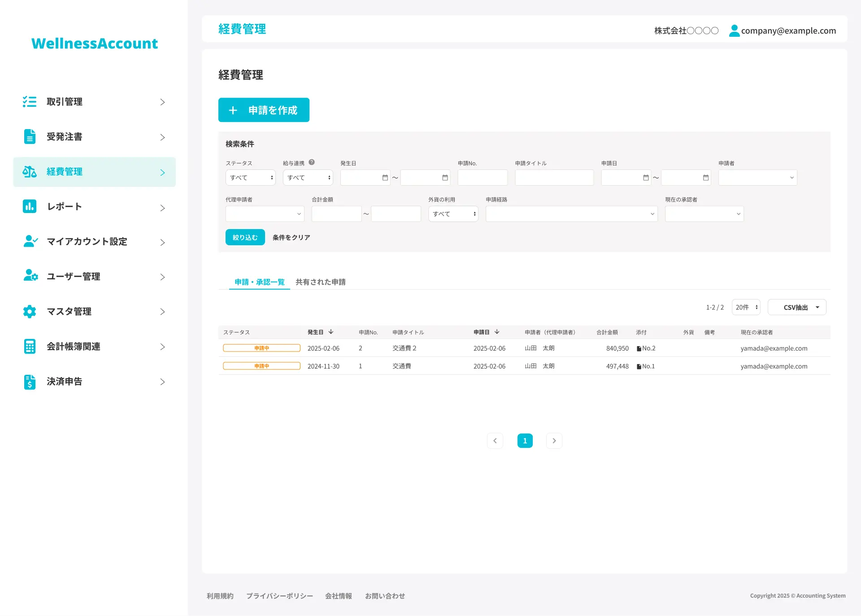Open the 発生日 start date calendar picker
This screenshot has width=861, height=616.
(385, 178)
